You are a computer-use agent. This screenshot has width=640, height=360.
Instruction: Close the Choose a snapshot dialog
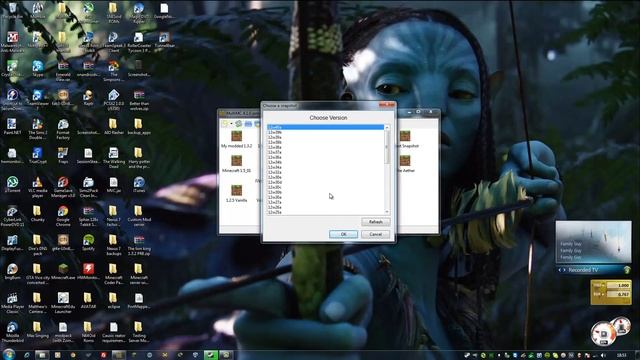click(x=387, y=105)
